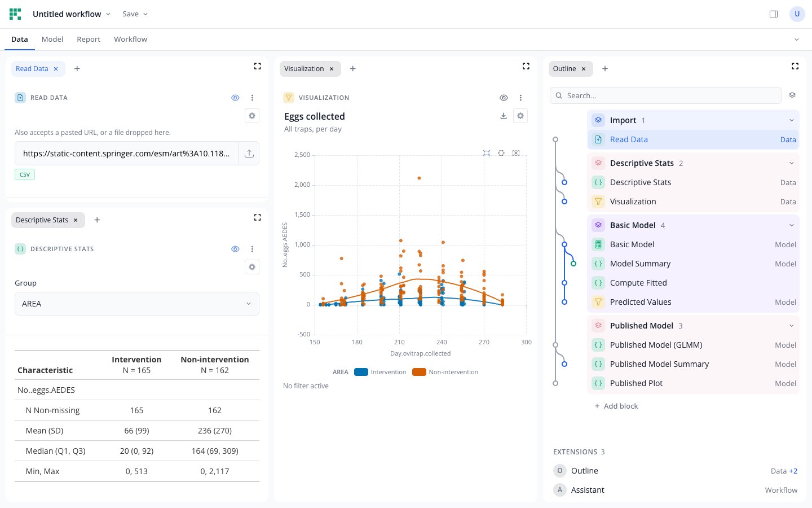
Task: Collapse the Descriptive Stats outline group
Action: click(x=791, y=163)
